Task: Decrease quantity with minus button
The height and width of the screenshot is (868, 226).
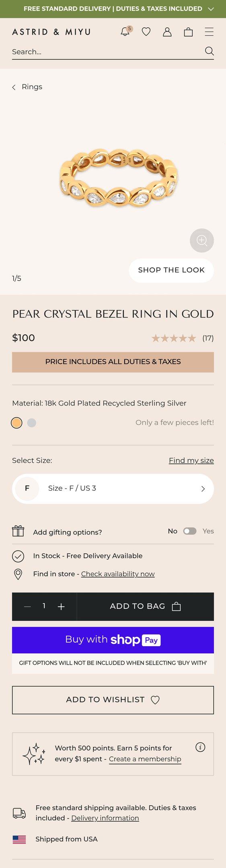Action: coord(27,606)
